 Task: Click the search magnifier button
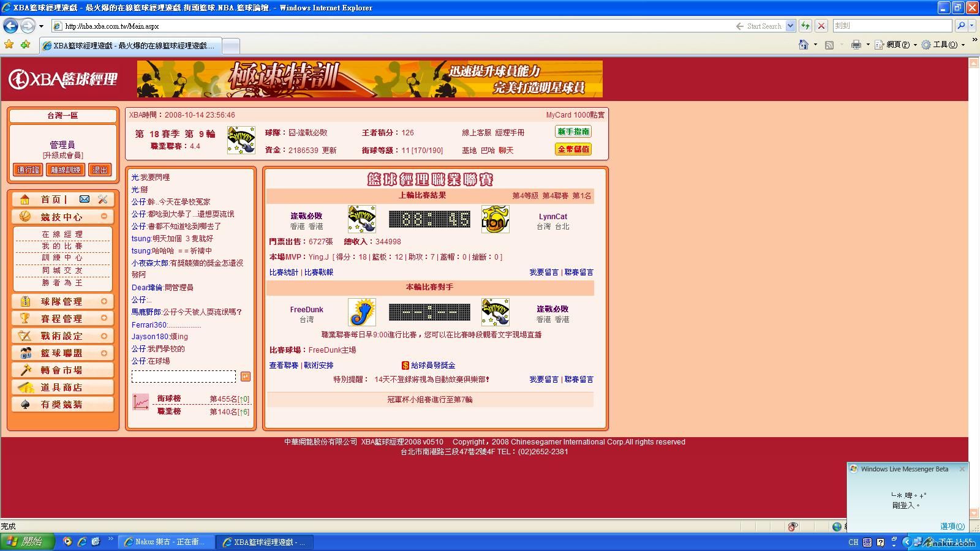tap(960, 26)
